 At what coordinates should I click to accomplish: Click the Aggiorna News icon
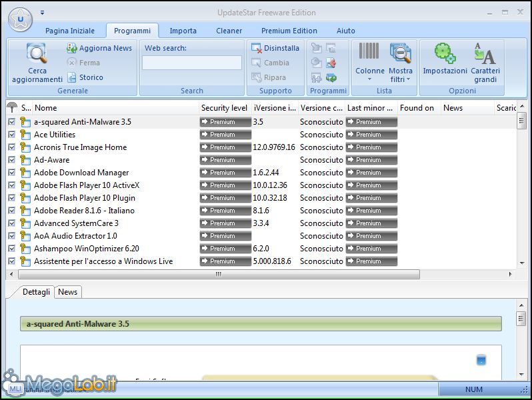pos(71,48)
